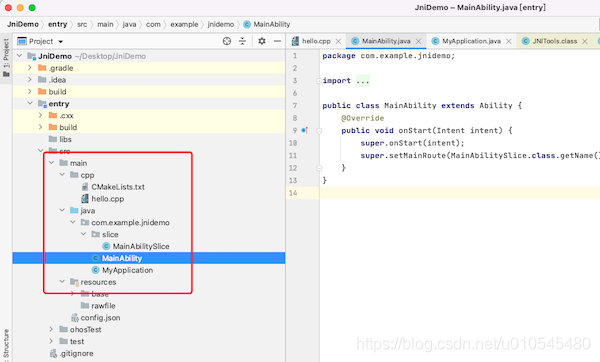The height and width of the screenshot is (362, 600).
Task: Select MyApplication class in tree
Action: pyautogui.click(x=127, y=270)
